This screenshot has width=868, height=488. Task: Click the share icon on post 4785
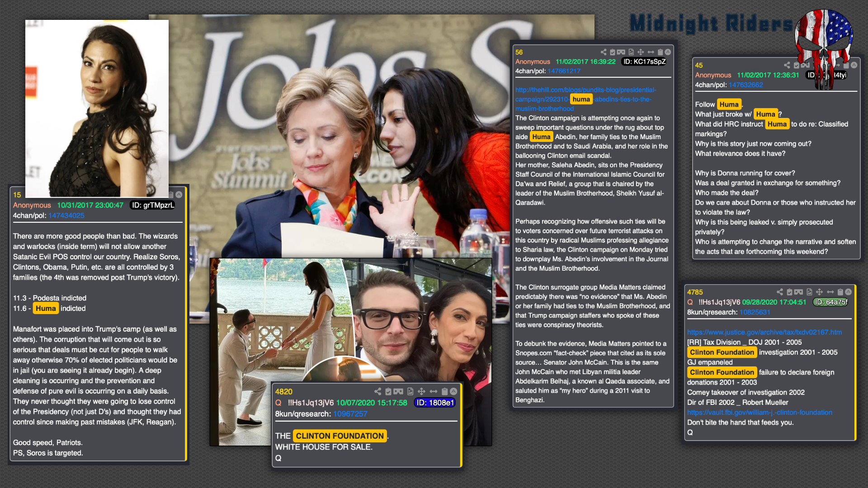click(x=780, y=292)
